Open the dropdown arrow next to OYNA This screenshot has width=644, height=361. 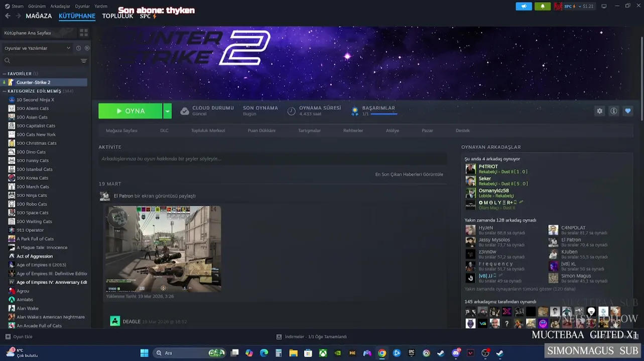pos(167,111)
